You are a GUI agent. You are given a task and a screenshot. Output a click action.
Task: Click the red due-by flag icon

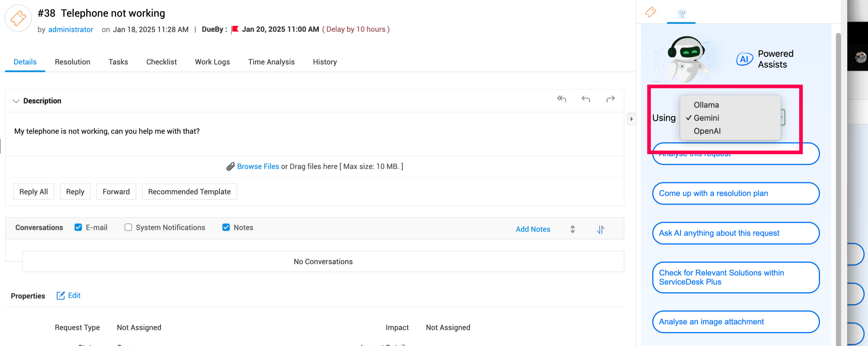pyautogui.click(x=235, y=29)
